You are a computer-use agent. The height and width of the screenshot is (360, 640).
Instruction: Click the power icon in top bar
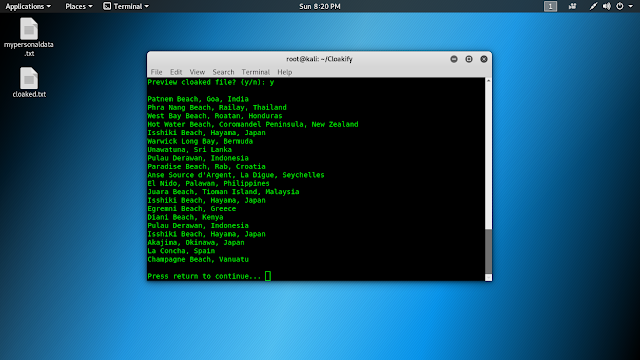620,6
